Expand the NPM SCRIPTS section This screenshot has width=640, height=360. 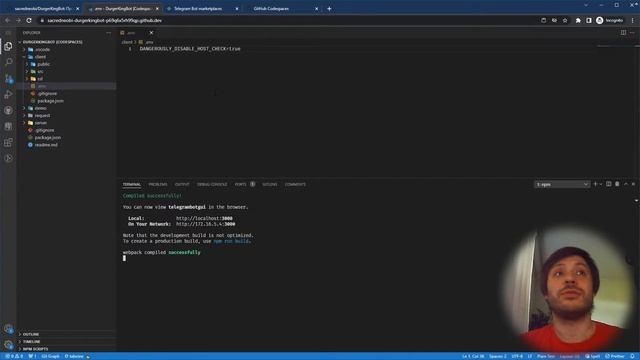(x=35, y=349)
